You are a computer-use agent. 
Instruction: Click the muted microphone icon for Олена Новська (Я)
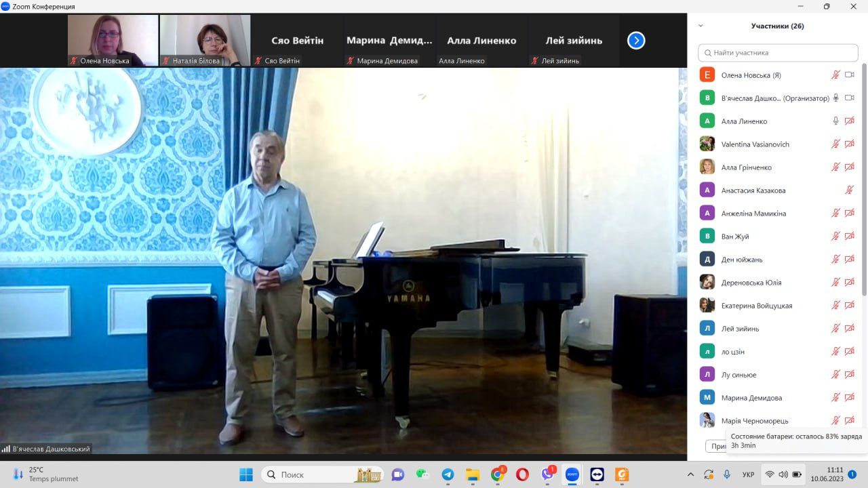coord(836,75)
